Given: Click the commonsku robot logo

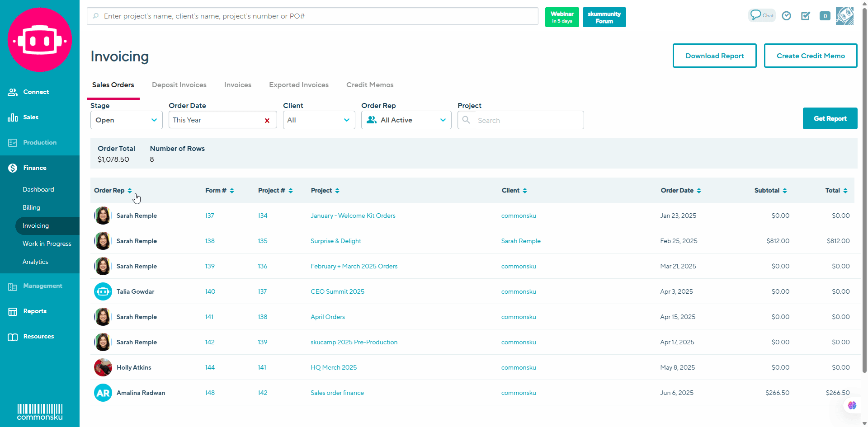Looking at the screenshot, I should coord(40,40).
